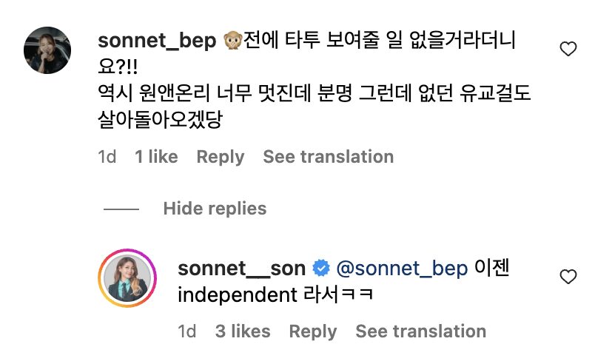
Task: Click the dash line beside Hide replies
Action: 121,209
